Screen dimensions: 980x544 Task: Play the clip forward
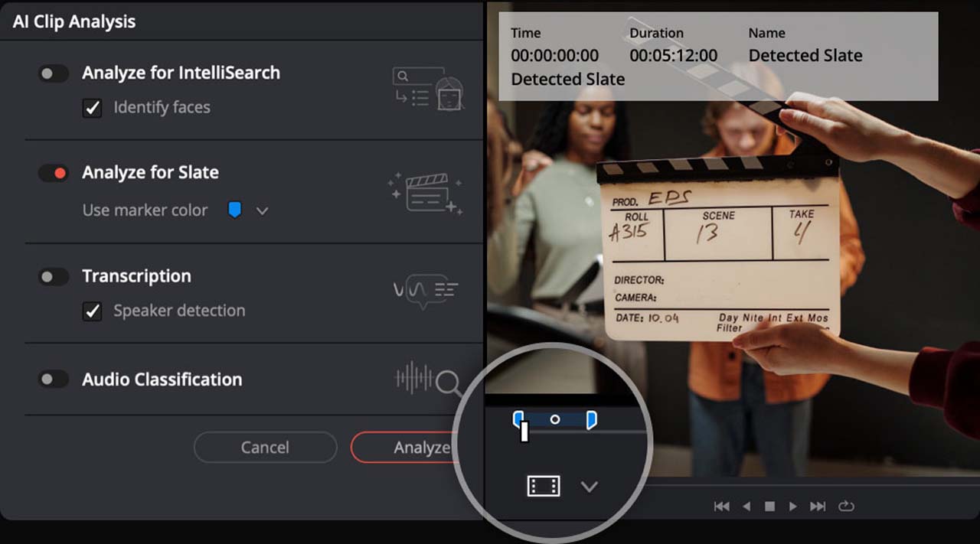(793, 507)
